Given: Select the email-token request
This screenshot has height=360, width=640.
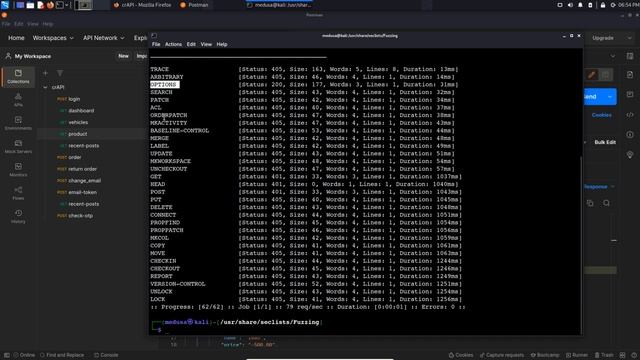Looking at the screenshot, I should pyautogui.click(x=82, y=192).
